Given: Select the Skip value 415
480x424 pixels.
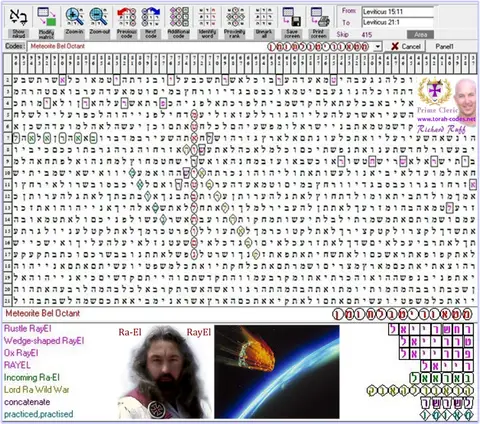Looking at the screenshot, I should pyautogui.click(x=367, y=35).
